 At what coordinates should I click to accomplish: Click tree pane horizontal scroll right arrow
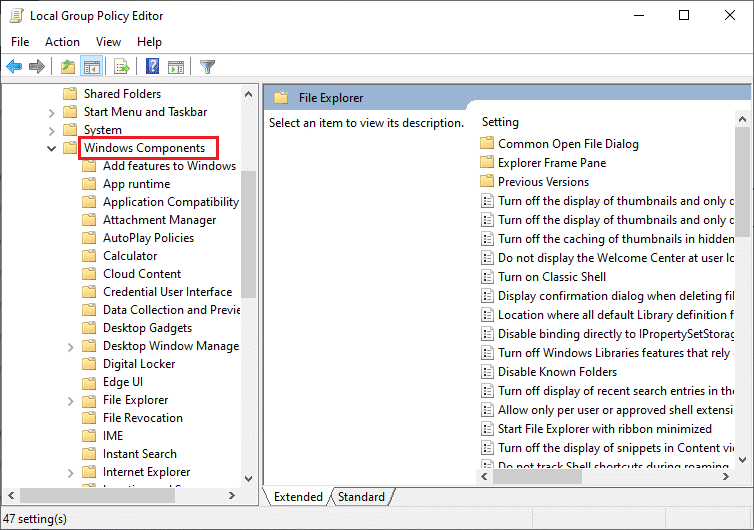point(232,495)
